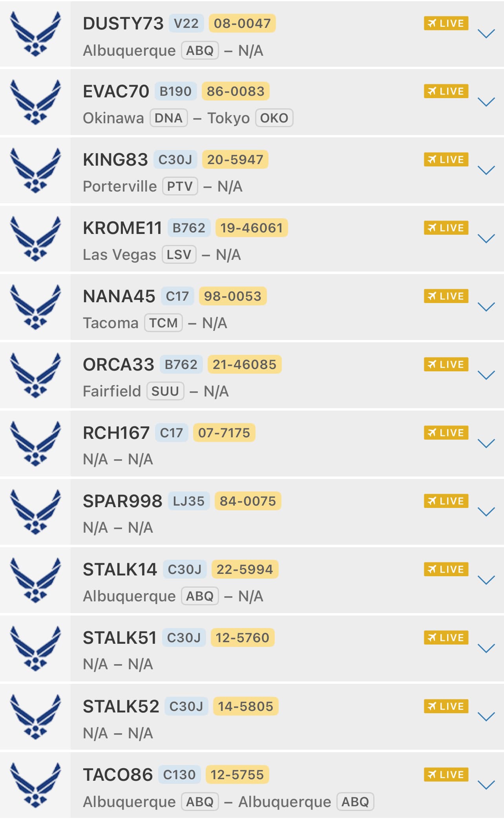Click the LIVE badge for STALK52
Screen dimensions: 504x820
click(446, 706)
